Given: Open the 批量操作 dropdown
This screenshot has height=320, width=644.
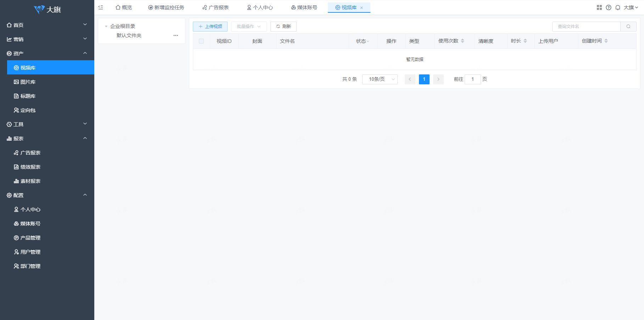Looking at the screenshot, I should click(x=248, y=27).
